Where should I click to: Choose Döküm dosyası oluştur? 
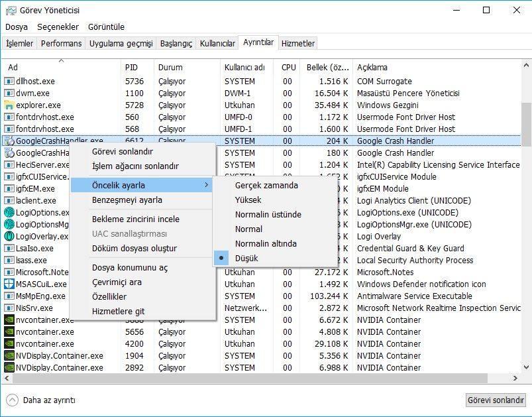pyautogui.click(x=142, y=248)
